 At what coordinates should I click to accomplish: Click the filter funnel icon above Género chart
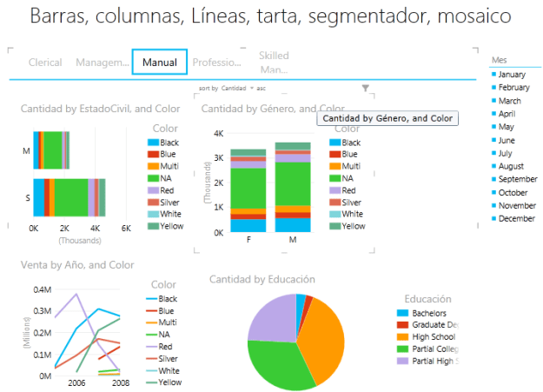click(x=366, y=89)
